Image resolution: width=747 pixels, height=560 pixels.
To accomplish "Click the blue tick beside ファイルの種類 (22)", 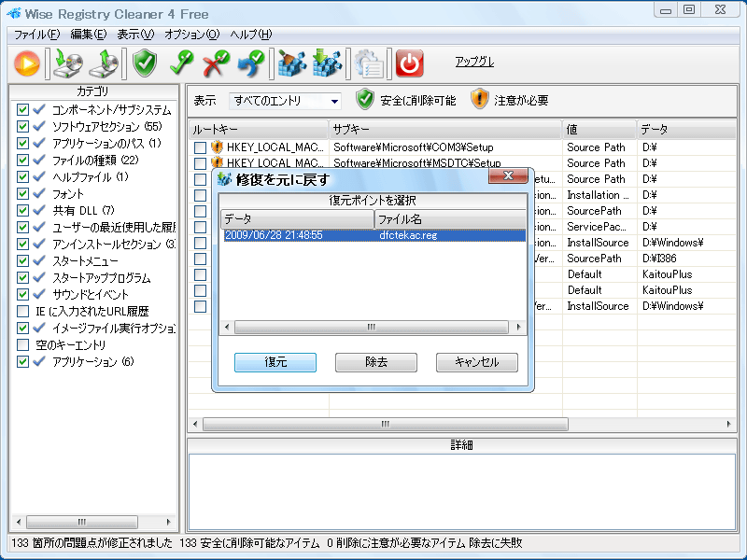I will tap(39, 160).
